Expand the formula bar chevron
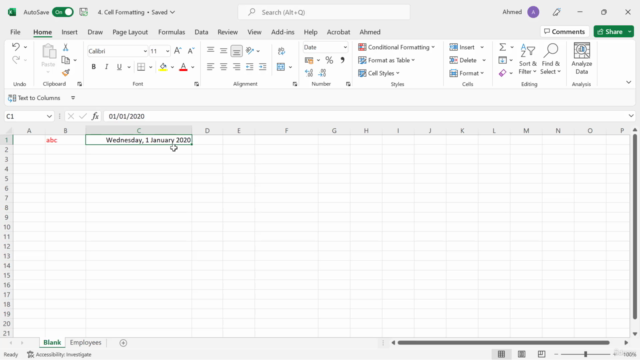 pyautogui.click(x=631, y=116)
